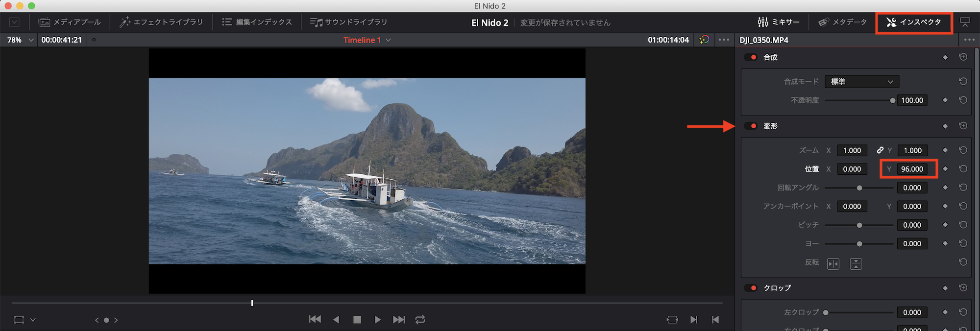Viewport: 980px width, 331px height.
Task: Toggle the bypass color grades icon
Action: [x=704, y=40]
